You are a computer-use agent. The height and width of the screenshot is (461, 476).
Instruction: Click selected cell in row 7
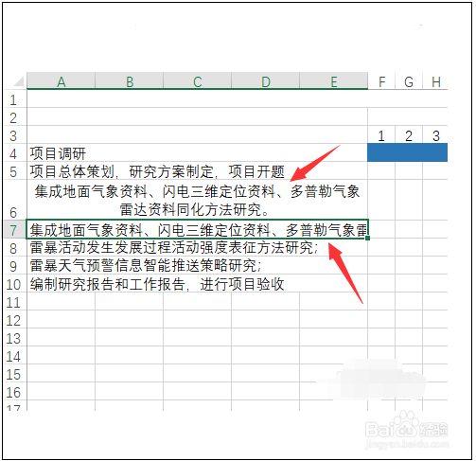point(198,229)
